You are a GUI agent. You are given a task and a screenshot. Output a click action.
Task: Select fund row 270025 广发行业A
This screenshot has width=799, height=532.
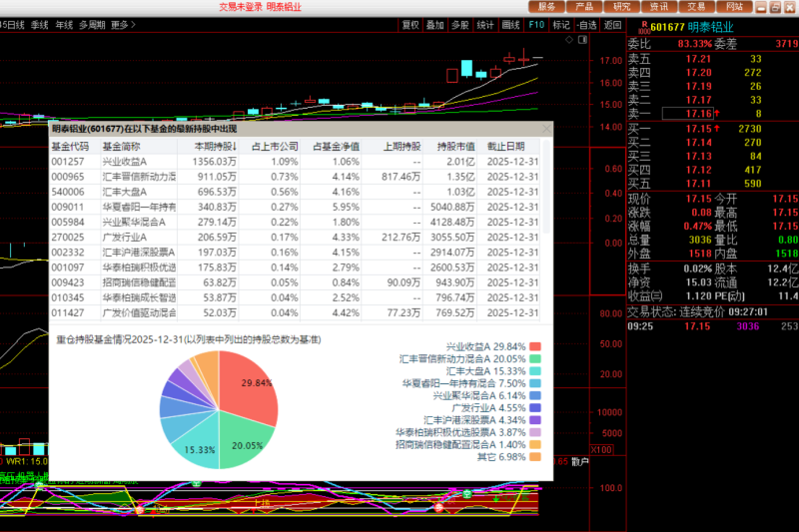click(295, 238)
